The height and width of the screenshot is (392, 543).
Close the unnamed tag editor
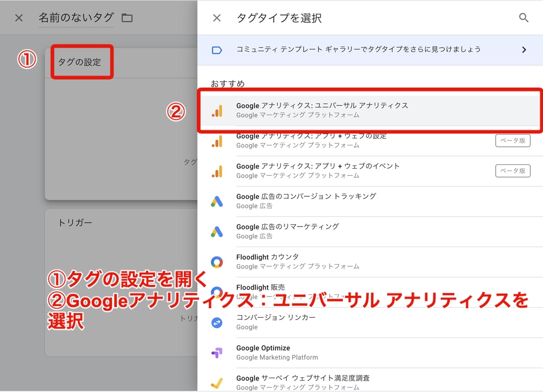[x=19, y=18]
